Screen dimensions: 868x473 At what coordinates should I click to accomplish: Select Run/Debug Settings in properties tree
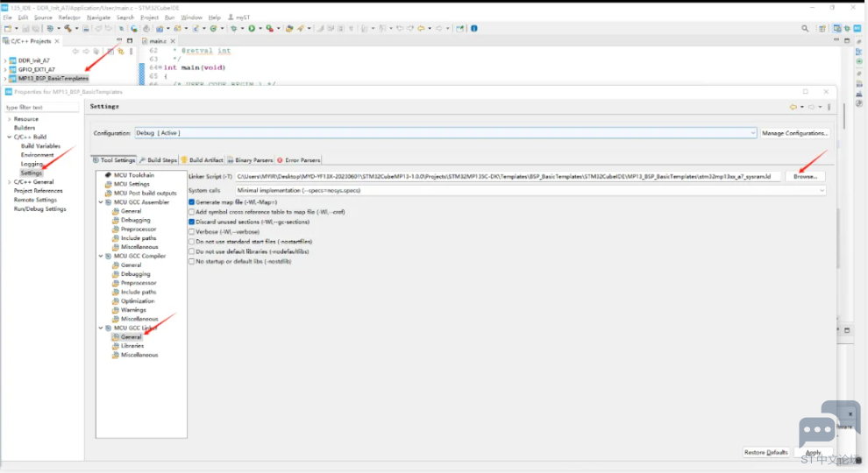click(x=39, y=209)
